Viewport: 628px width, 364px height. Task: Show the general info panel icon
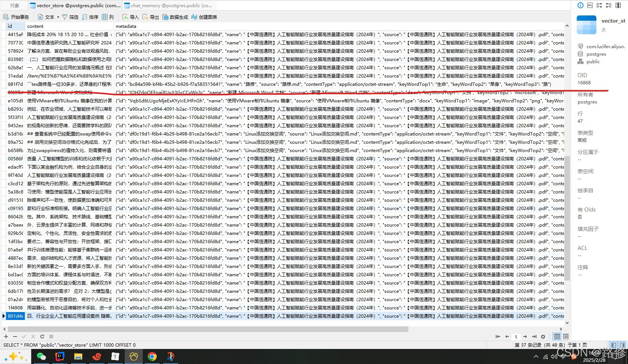pyautogui.click(x=581, y=5)
